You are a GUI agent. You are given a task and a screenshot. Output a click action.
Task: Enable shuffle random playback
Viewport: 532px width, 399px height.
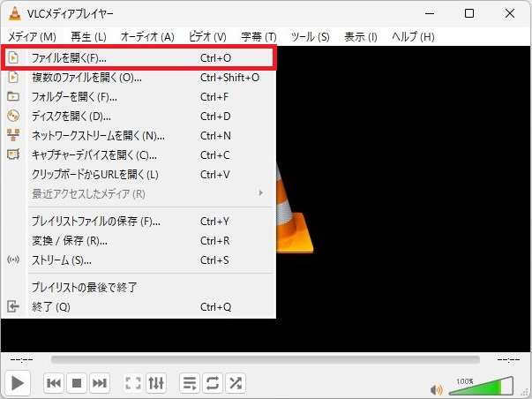pyautogui.click(x=236, y=383)
